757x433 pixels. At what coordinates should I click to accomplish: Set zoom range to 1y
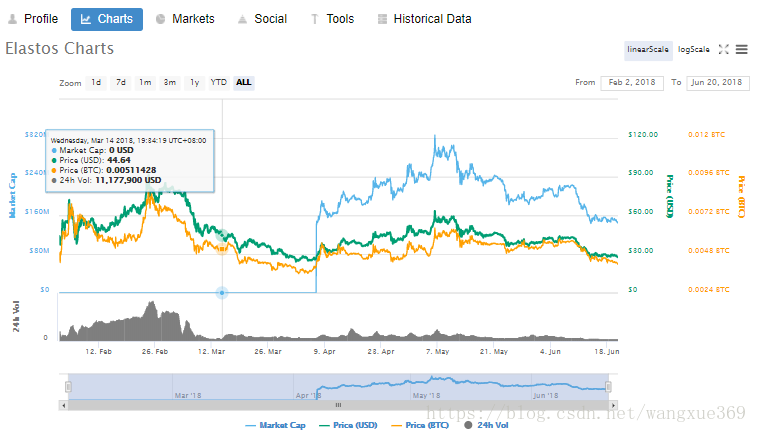[x=195, y=83]
